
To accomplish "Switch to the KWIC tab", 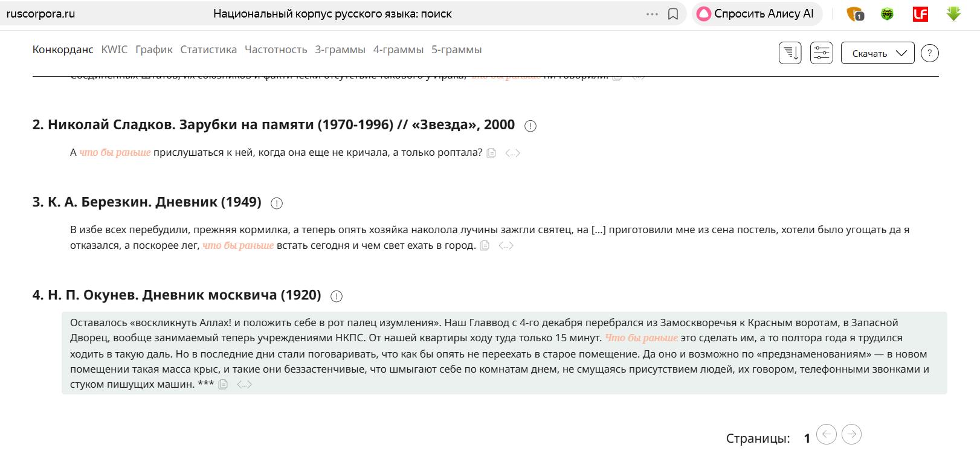I will (x=114, y=50).
